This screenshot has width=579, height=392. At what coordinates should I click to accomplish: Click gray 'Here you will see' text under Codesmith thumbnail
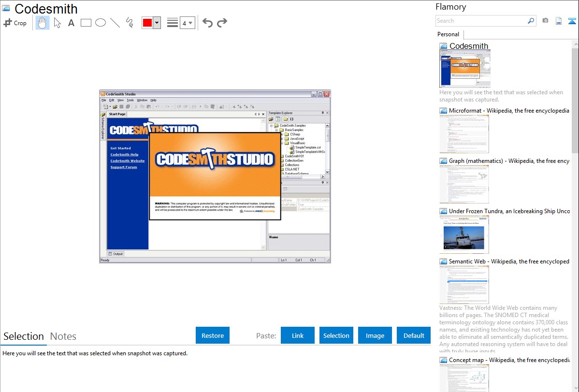501,96
